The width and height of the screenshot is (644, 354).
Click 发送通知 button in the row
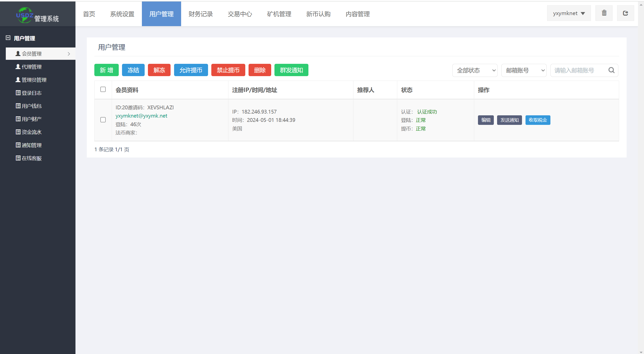(x=509, y=120)
